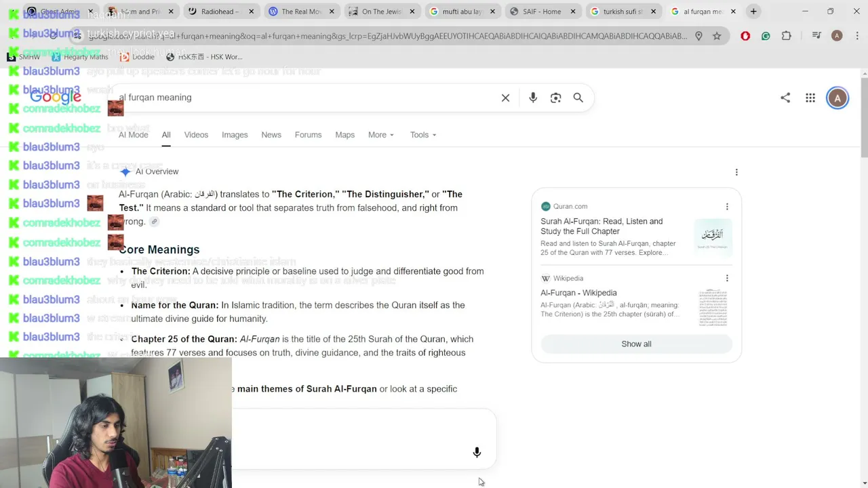Switch to the Radiohead browser tab
This screenshot has height=488, width=868.
pos(221,12)
